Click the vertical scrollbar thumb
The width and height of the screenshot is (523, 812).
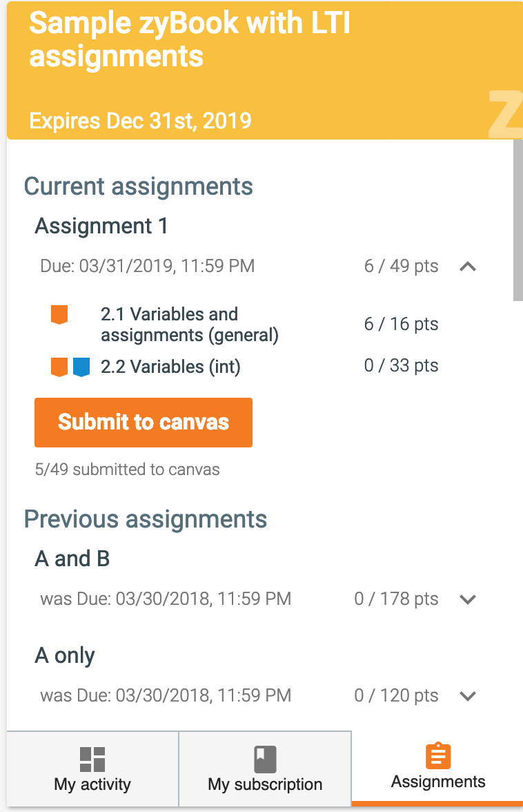pyautogui.click(x=517, y=220)
